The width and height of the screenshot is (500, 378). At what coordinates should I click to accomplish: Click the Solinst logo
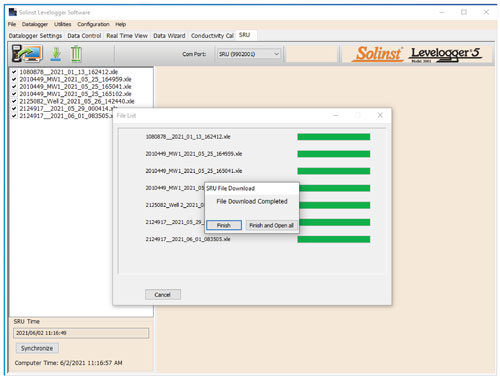378,54
